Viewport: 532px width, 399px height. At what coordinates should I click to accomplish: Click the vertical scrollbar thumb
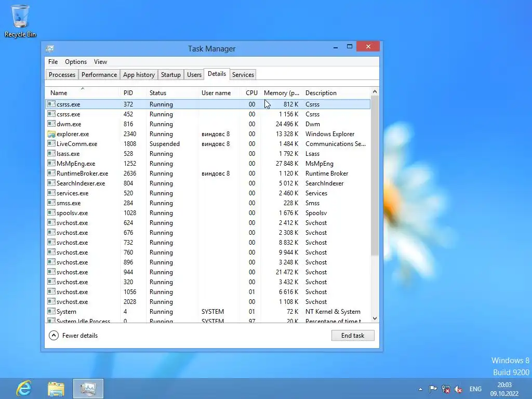pos(375,176)
